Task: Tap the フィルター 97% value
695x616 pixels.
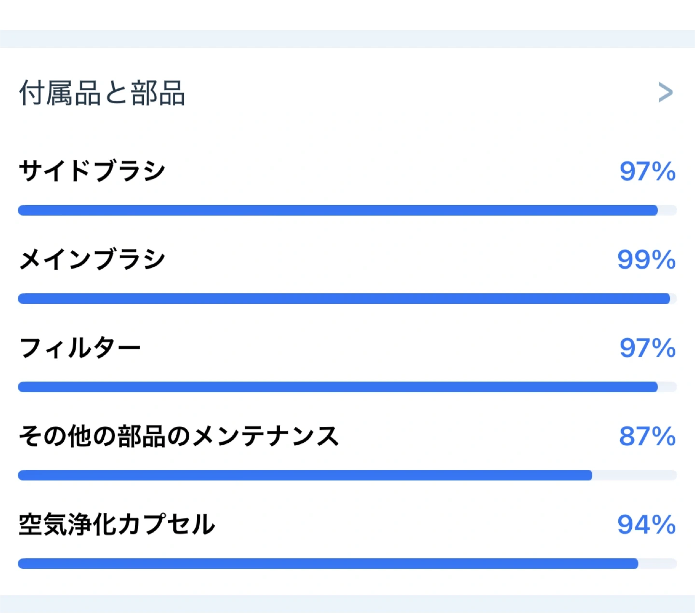Action: coord(647,348)
